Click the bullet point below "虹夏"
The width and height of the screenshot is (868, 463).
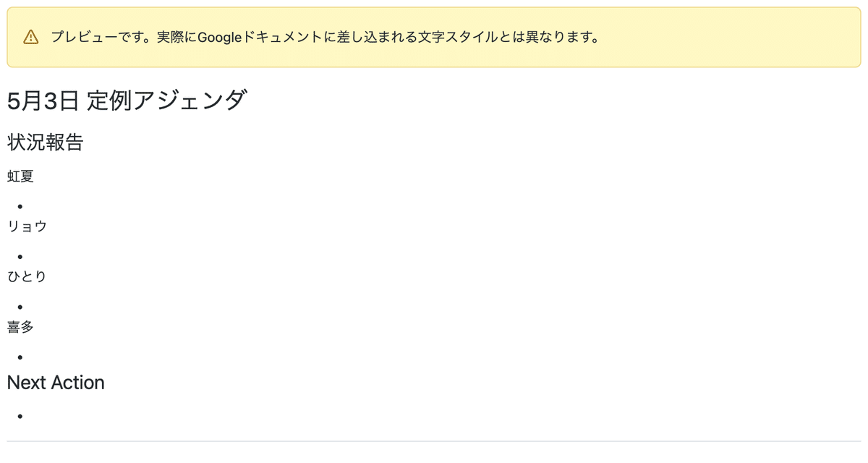20,207
